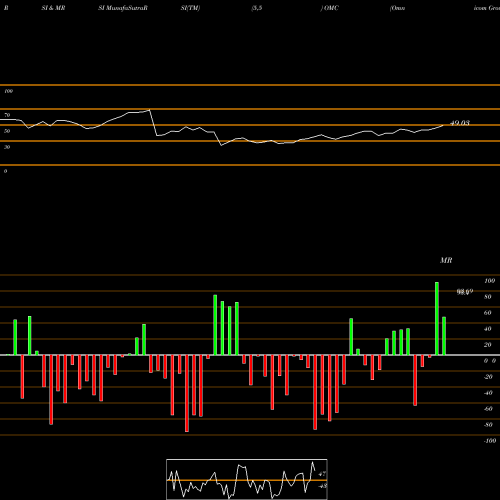Click the mini chart label '47'
The image size is (500, 500).
[x=322, y=474]
